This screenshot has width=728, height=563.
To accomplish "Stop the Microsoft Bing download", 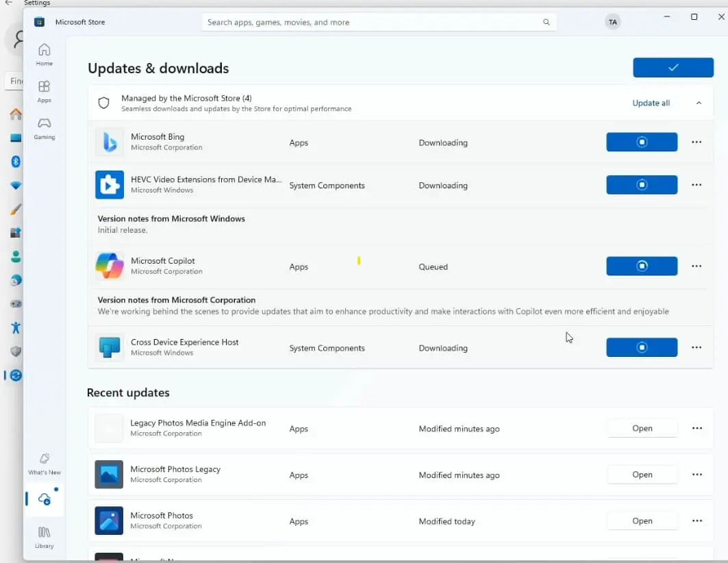I will tap(642, 142).
